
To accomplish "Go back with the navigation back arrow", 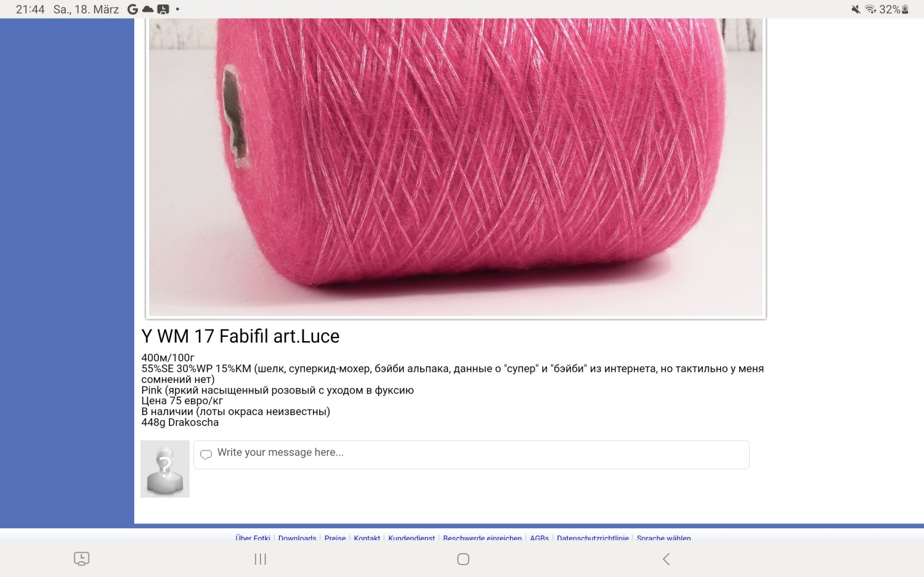I will point(666,559).
